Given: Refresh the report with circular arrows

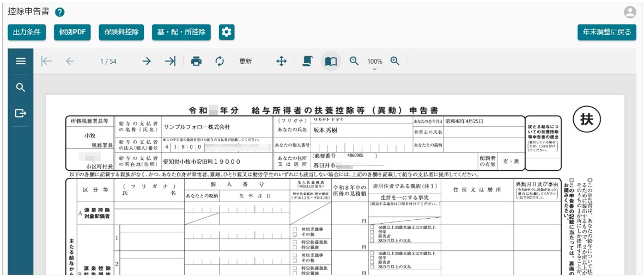Looking at the screenshot, I should coord(220,61).
